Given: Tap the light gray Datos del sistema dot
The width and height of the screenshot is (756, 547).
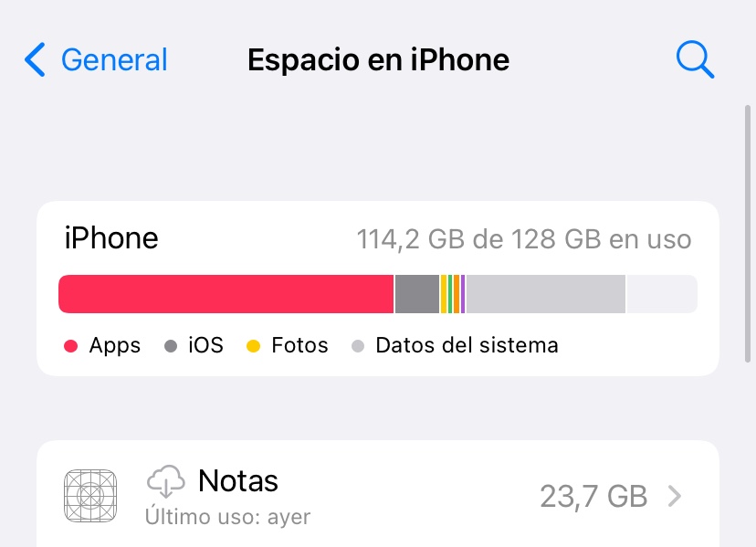Looking at the screenshot, I should (358, 346).
